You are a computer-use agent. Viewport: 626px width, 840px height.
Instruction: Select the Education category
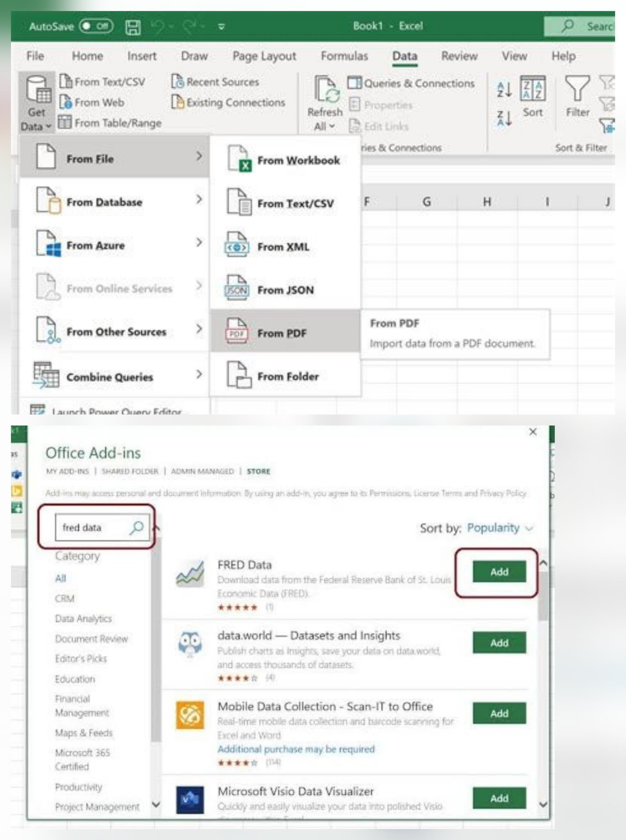point(75,679)
